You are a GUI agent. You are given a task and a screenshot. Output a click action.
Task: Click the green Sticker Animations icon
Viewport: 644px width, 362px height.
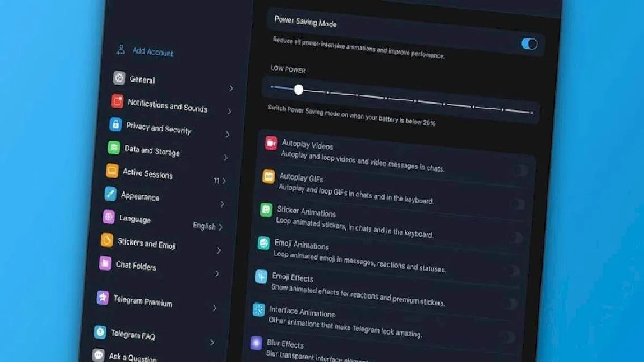[x=266, y=210]
